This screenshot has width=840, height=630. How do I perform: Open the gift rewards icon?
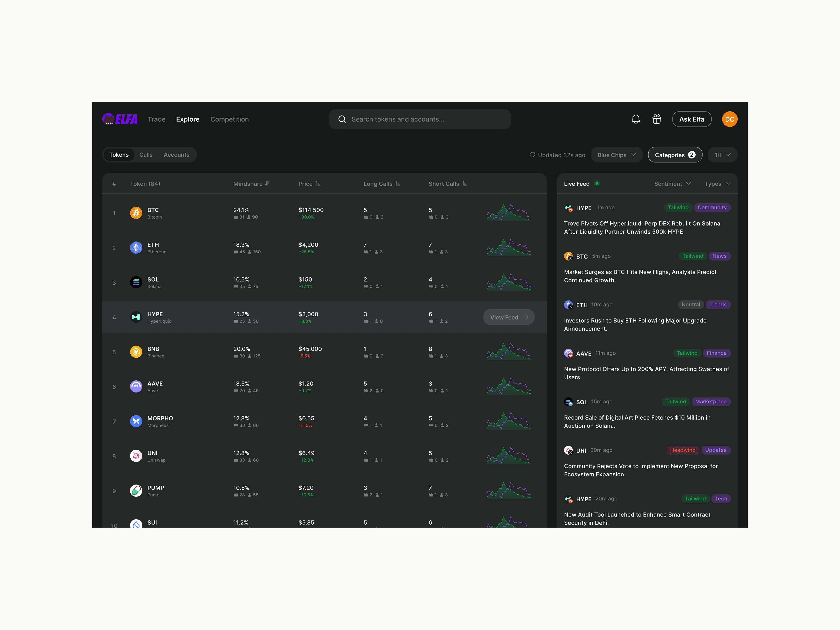click(657, 119)
